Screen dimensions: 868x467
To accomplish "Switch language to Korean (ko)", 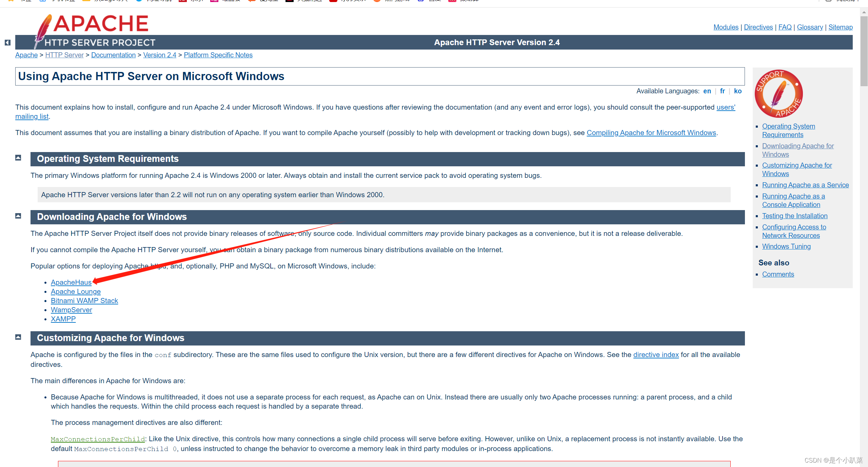I will coord(737,91).
